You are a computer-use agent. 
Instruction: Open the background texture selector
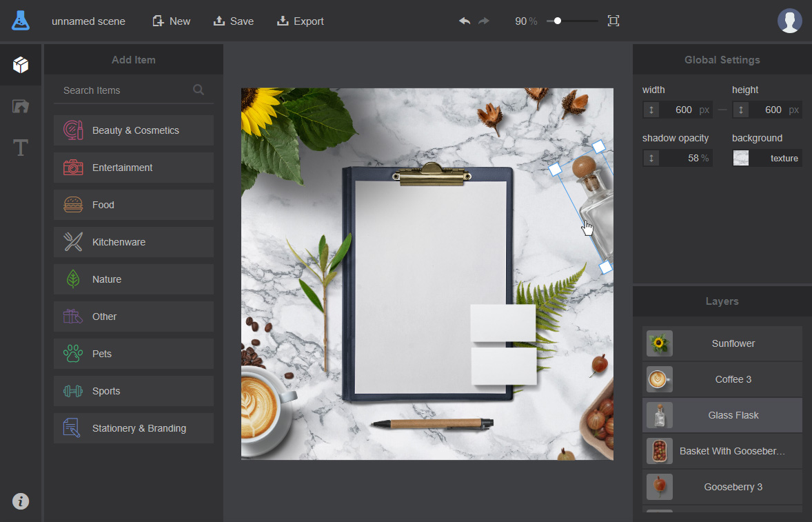click(767, 158)
